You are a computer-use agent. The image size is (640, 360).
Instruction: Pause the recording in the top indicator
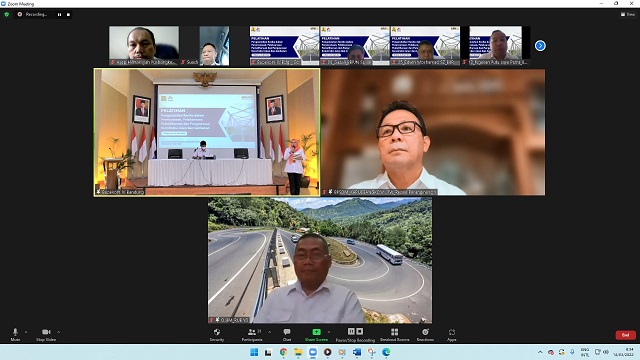pos(60,14)
